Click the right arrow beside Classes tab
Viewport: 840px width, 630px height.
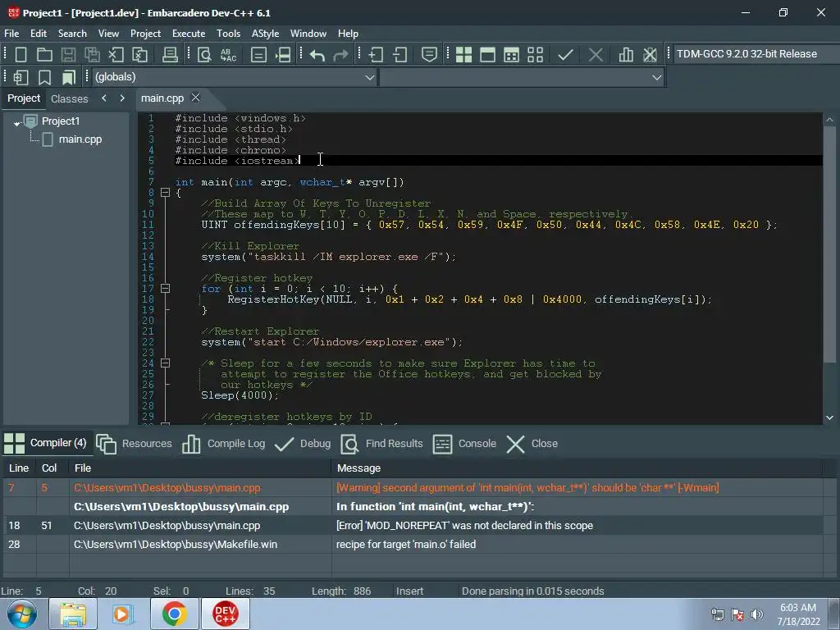pos(122,98)
